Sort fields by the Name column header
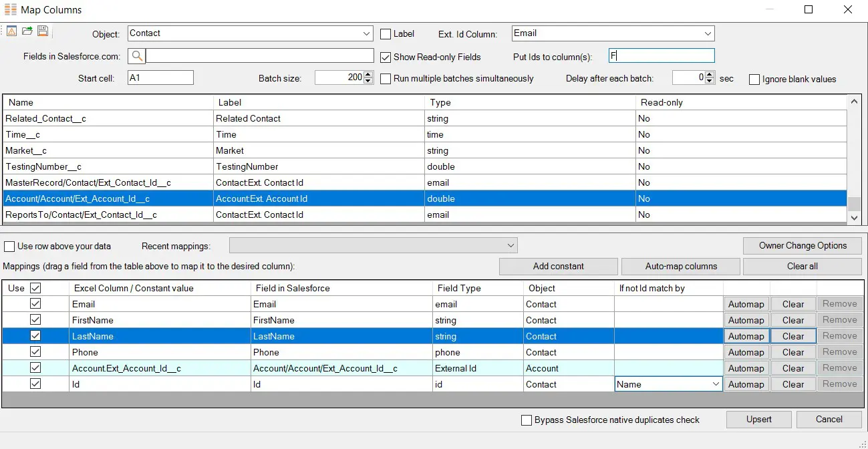This screenshot has width=868, height=449. click(108, 103)
